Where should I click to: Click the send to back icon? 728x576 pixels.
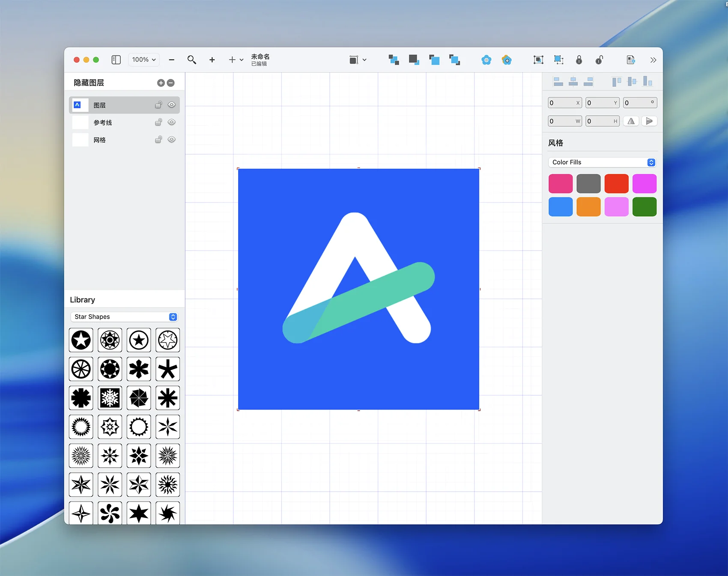tap(434, 60)
